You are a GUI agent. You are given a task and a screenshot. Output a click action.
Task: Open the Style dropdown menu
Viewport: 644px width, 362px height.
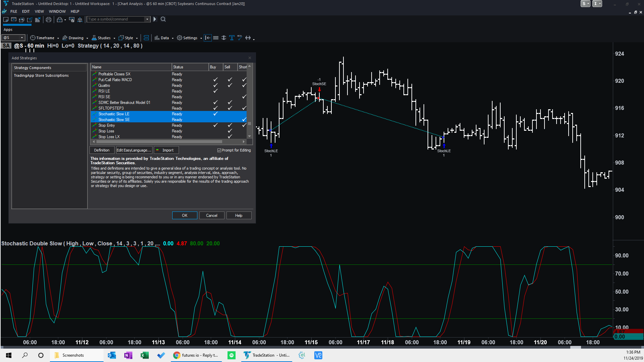click(x=128, y=38)
